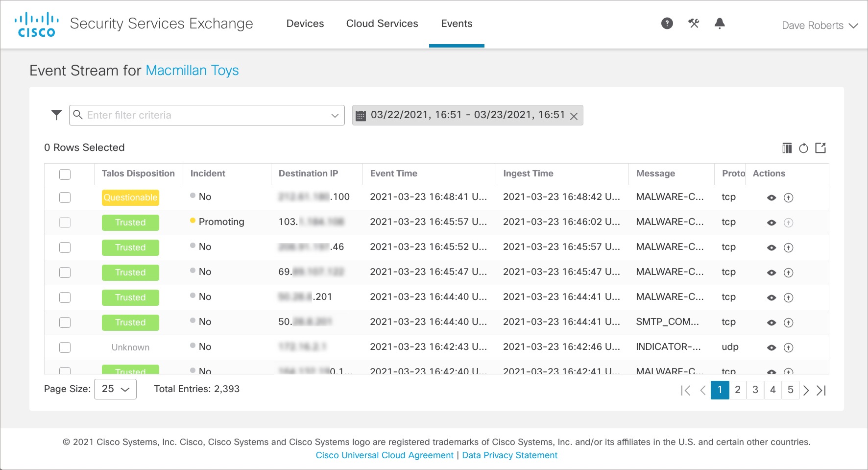Open the Devices tab
Viewport: 868px width, 470px height.
click(305, 24)
